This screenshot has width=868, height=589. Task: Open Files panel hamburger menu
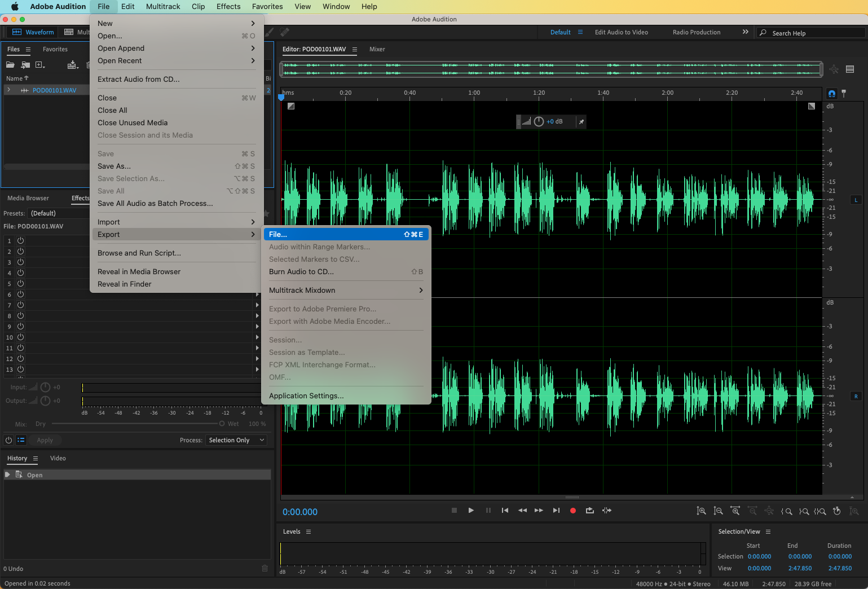click(x=28, y=49)
